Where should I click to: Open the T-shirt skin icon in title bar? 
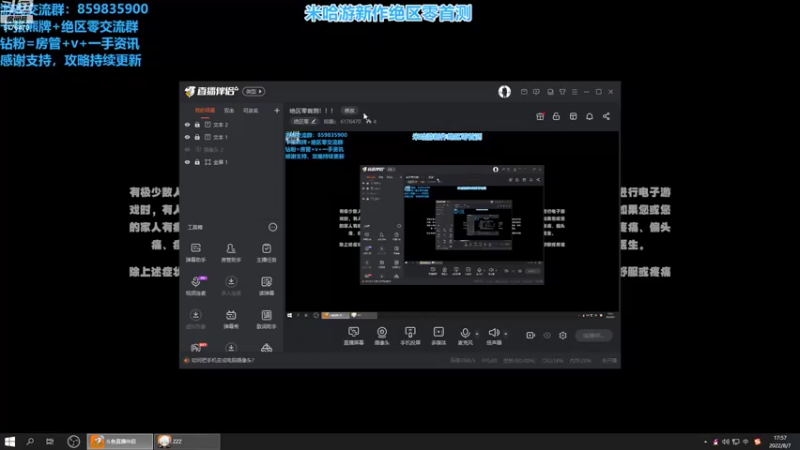(x=562, y=92)
